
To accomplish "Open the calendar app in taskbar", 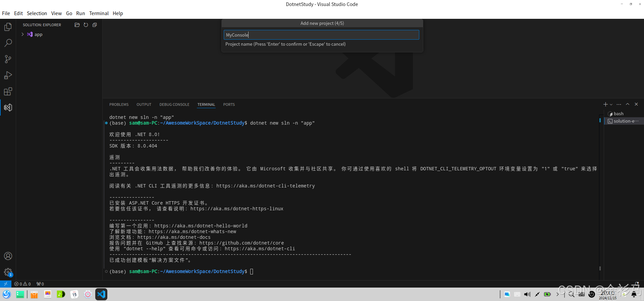I will pos(74,294).
